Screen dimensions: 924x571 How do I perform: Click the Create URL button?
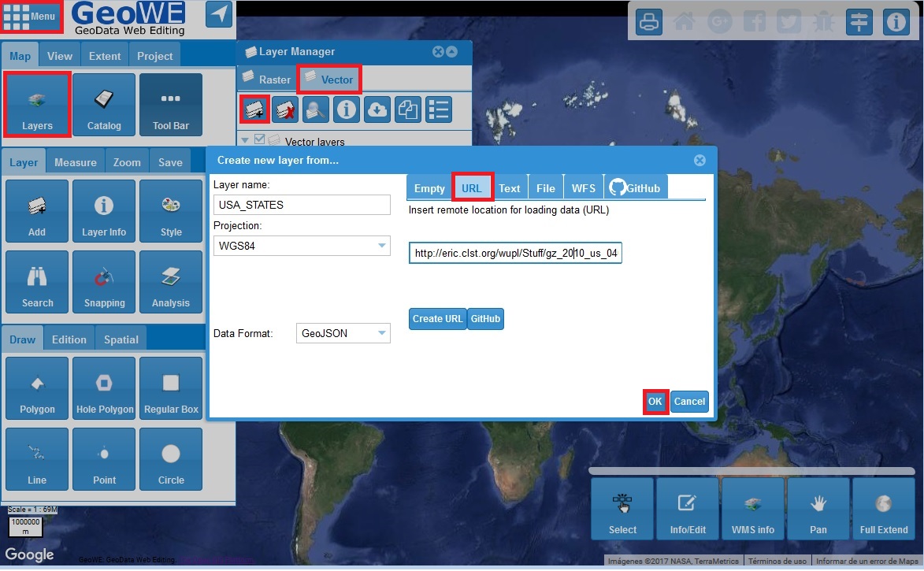coord(436,319)
